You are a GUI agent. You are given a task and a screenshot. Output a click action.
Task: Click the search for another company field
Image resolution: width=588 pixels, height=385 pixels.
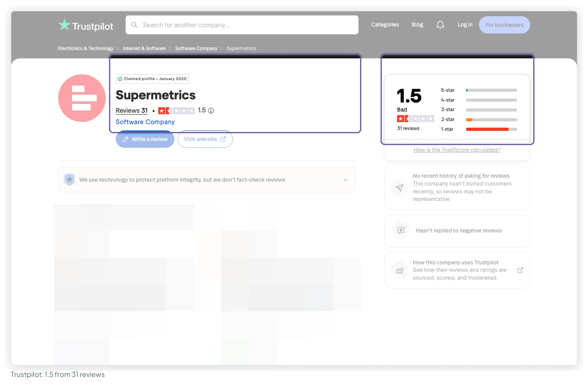tap(242, 25)
